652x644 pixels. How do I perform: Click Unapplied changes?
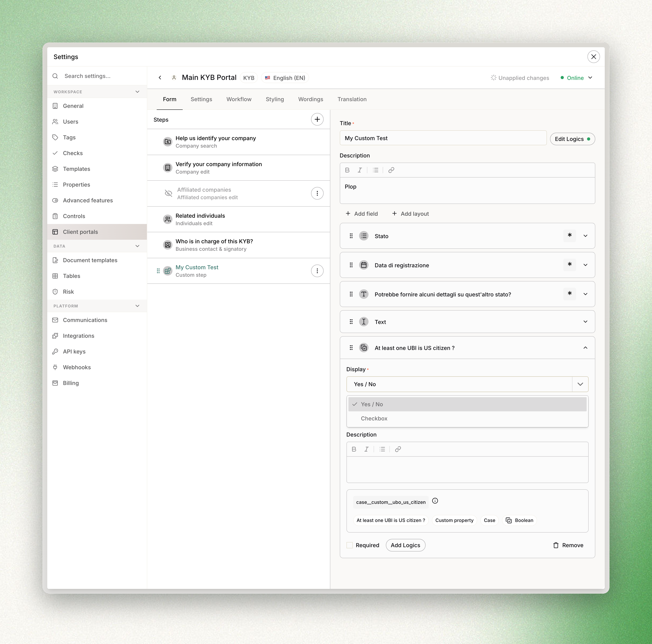(x=520, y=78)
